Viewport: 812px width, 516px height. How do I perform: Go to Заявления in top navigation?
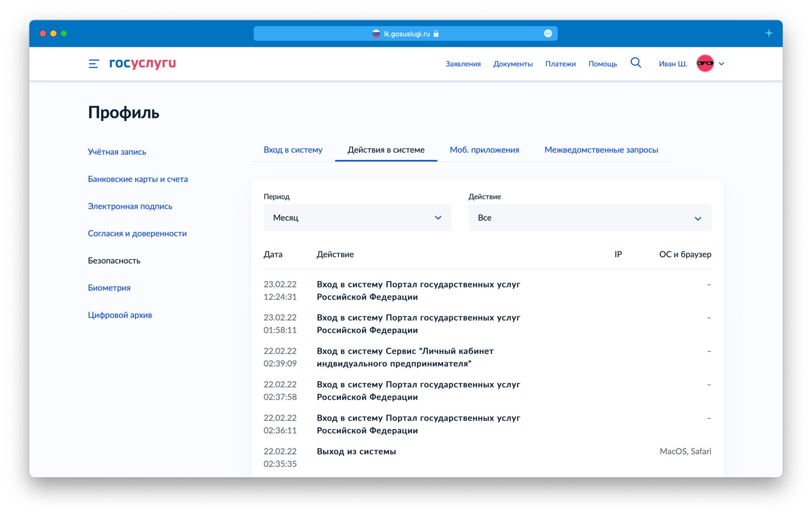[463, 64]
